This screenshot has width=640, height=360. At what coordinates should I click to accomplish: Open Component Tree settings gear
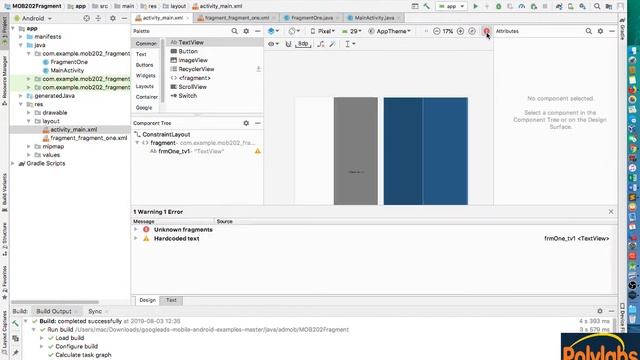[x=246, y=123]
